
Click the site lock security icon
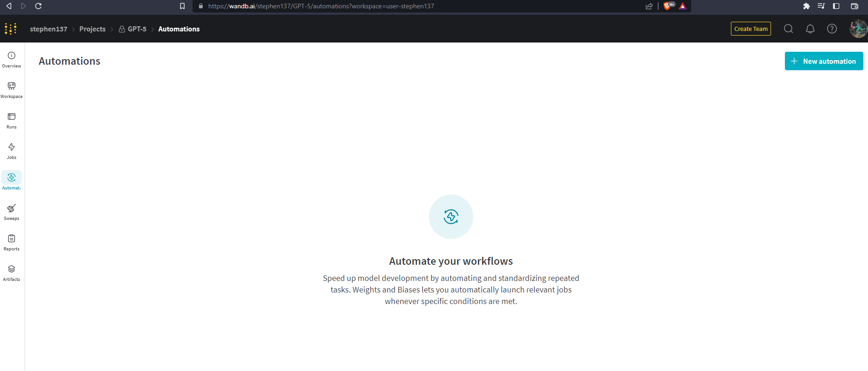pos(200,6)
